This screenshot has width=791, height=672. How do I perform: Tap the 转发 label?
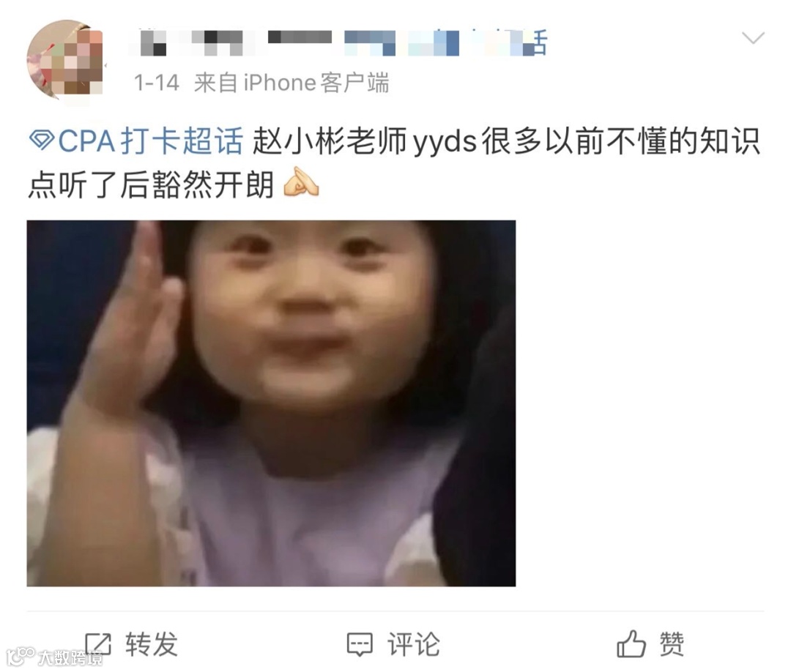[x=152, y=643]
